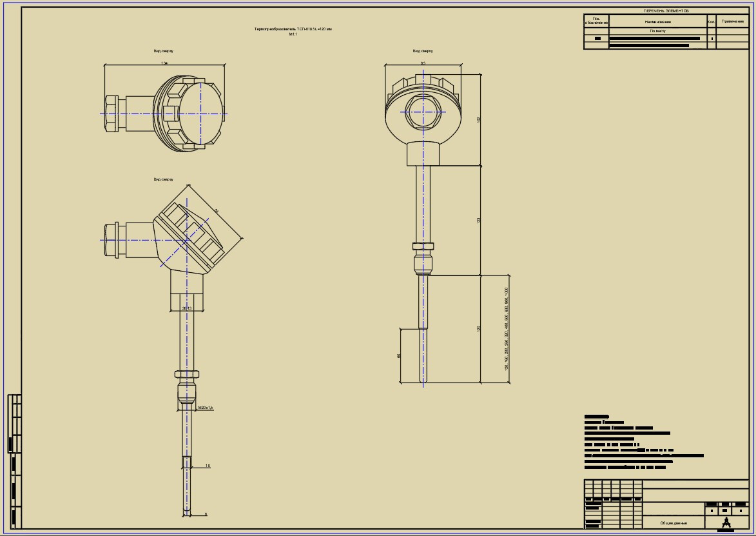The image size is (756, 536).
Task: Select the Наименование column header
Action: tap(657, 21)
